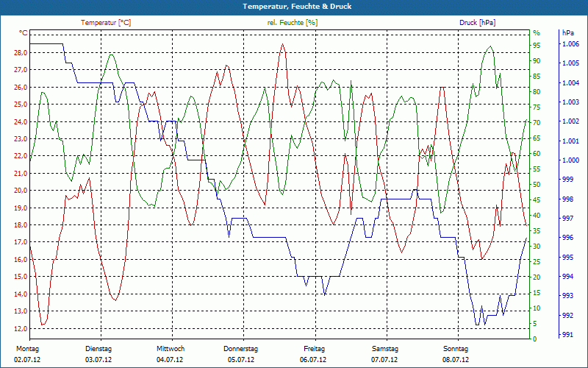Image resolution: width=588 pixels, height=368 pixels.
Task: Click the red '°C' axis unit label
Action: tap(24, 33)
